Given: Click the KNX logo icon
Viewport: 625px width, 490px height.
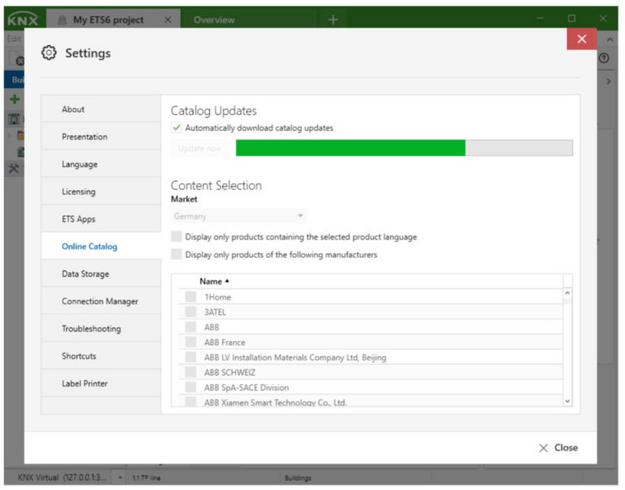Looking at the screenshot, I should coord(21,19).
